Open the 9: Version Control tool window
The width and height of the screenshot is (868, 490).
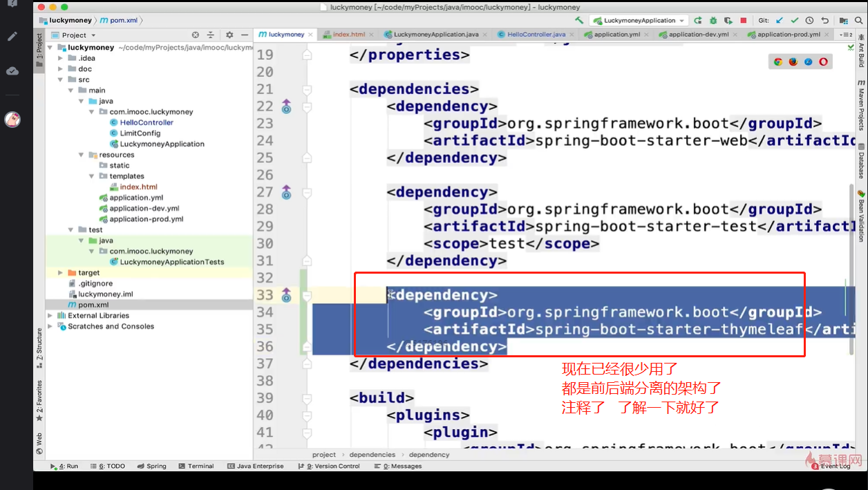click(x=328, y=467)
